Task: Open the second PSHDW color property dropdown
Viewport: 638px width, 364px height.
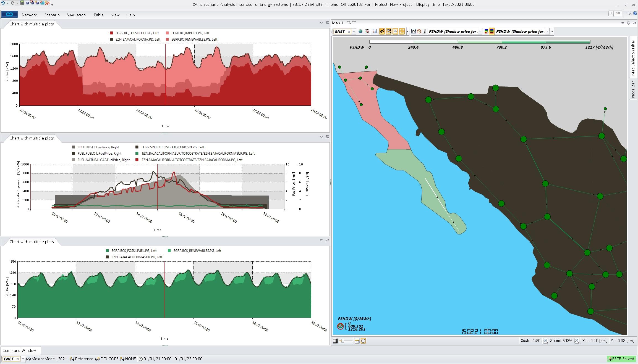Action: click(x=547, y=31)
